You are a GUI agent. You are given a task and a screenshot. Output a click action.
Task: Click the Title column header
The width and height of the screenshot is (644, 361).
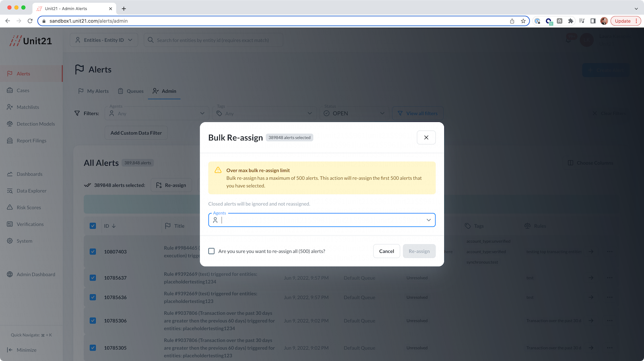point(175,226)
